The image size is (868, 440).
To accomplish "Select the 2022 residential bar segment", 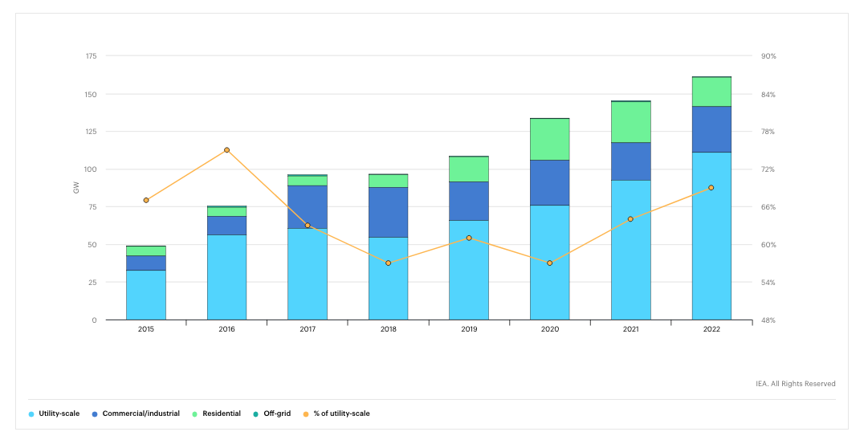I will [712, 92].
